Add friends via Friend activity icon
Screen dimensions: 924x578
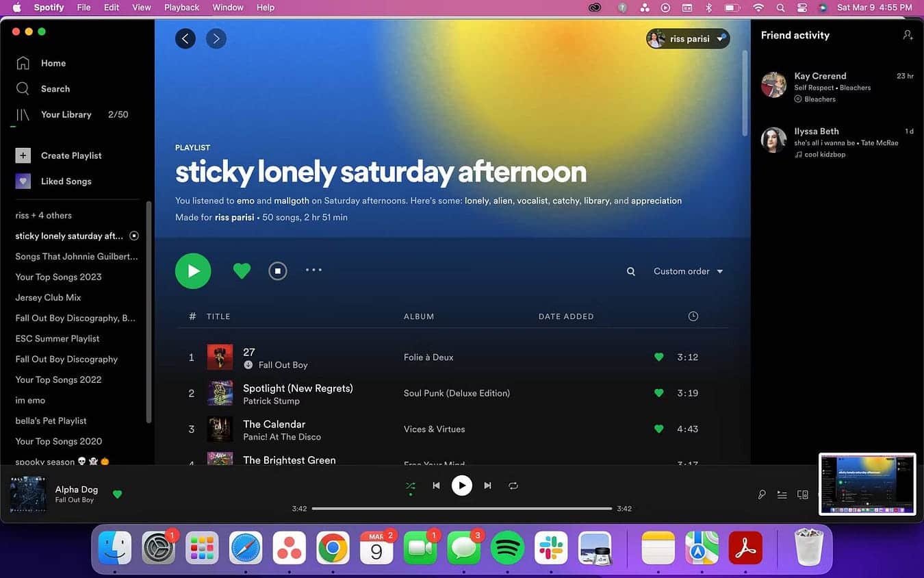pos(908,35)
